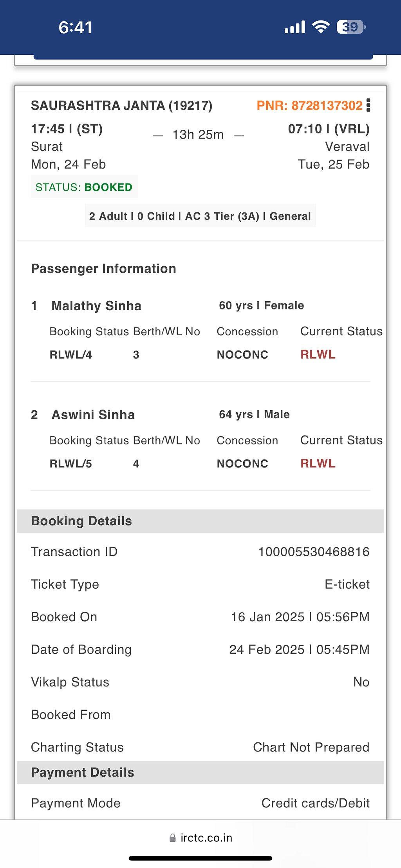Tap the cellular signal bars icon
This screenshot has height=868, width=401.
[295, 27]
